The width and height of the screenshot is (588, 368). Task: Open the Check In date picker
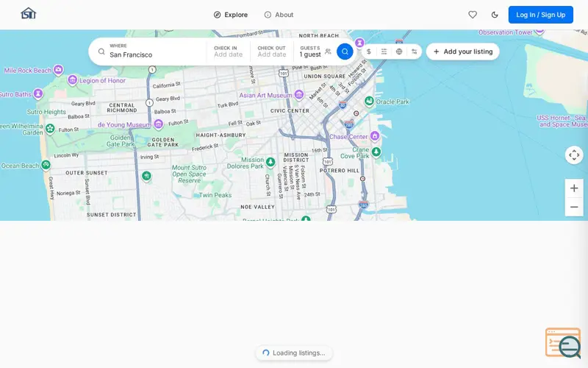228,52
